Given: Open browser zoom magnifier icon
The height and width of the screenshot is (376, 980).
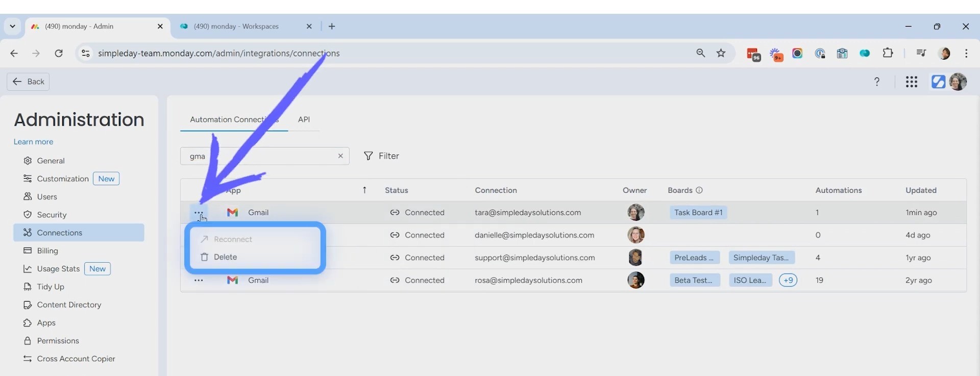Looking at the screenshot, I should [x=700, y=53].
